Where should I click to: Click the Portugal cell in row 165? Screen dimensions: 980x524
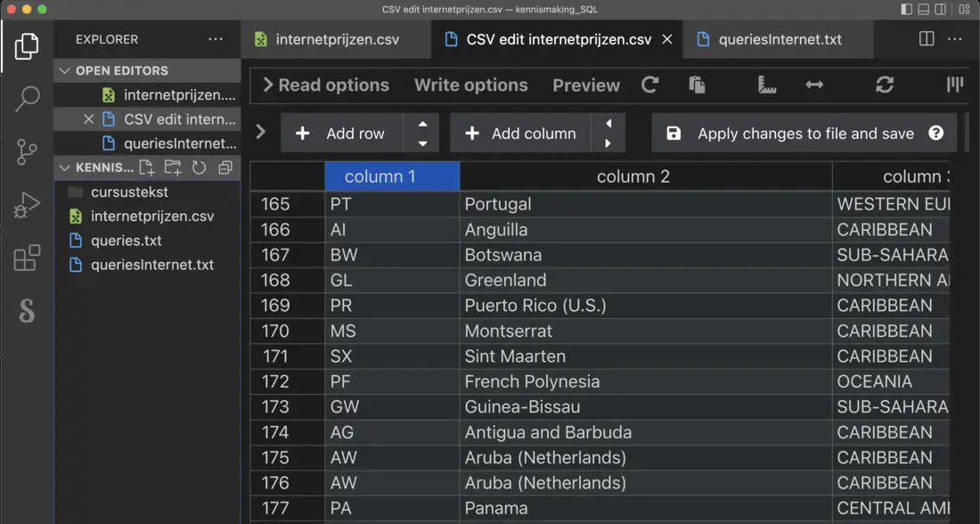(646, 204)
